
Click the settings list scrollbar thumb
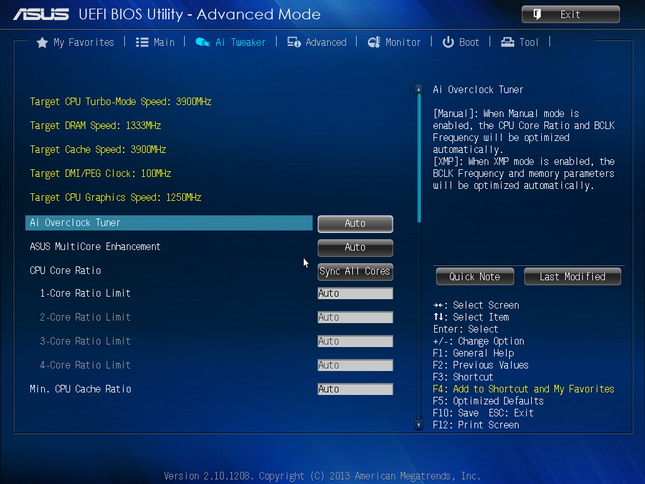pos(419,158)
